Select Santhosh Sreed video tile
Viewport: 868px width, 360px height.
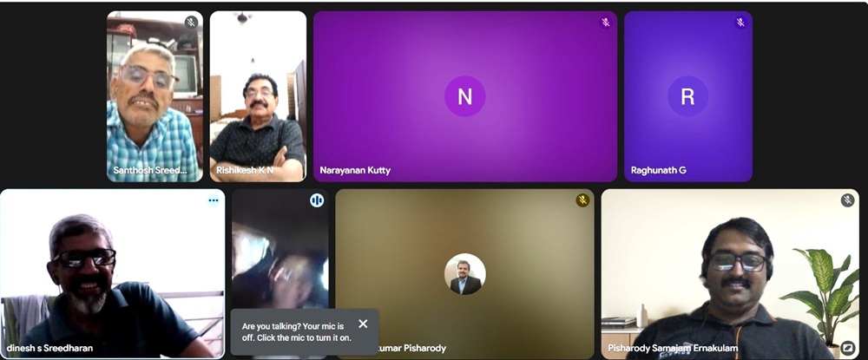coord(155,96)
